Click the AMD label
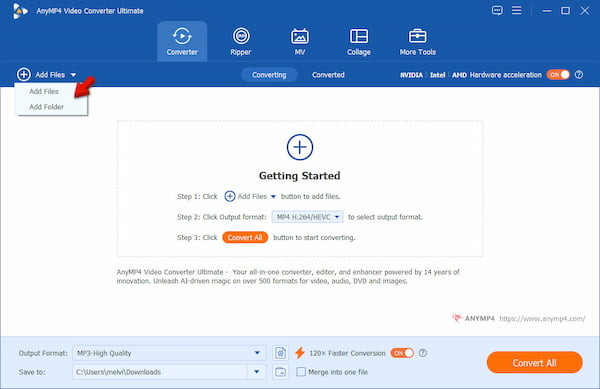 coord(459,75)
